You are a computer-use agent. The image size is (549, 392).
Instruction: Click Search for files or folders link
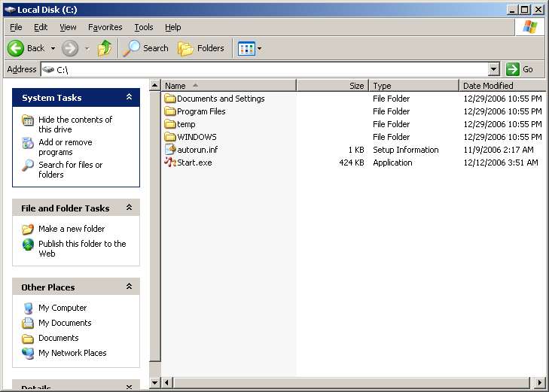70,169
